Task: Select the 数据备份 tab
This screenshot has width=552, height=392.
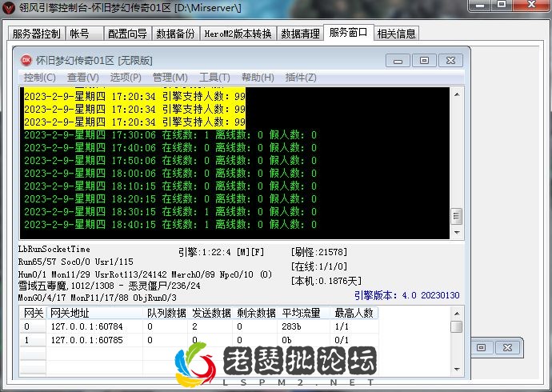Action: (x=175, y=34)
